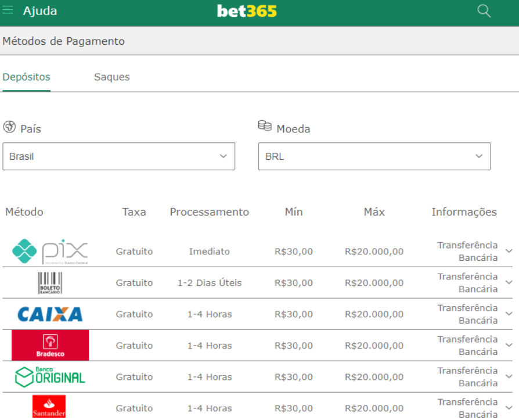Image resolution: width=519 pixels, height=420 pixels.
Task: Click Transferência Bancária text in Santander row
Action: click(x=467, y=408)
